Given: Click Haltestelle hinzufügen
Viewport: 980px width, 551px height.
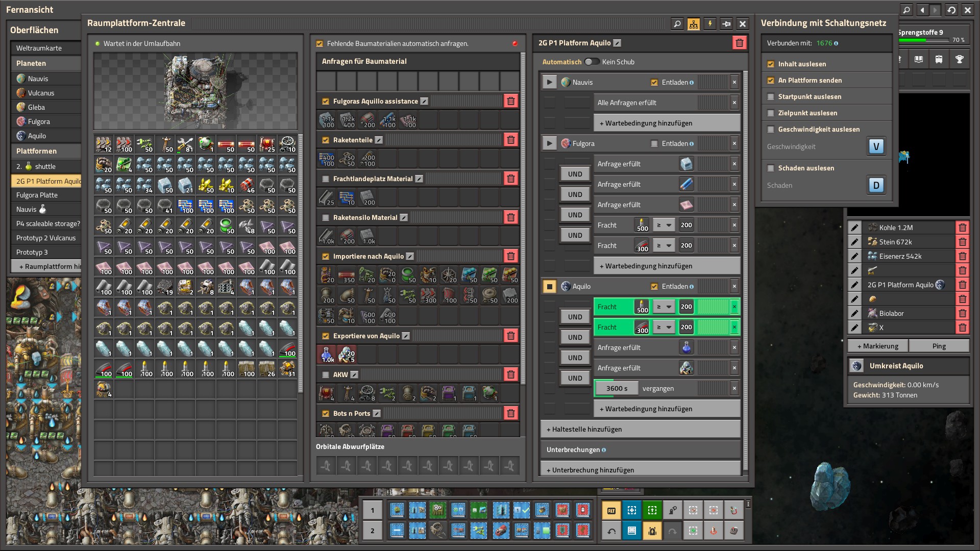Looking at the screenshot, I should click(x=640, y=429).
